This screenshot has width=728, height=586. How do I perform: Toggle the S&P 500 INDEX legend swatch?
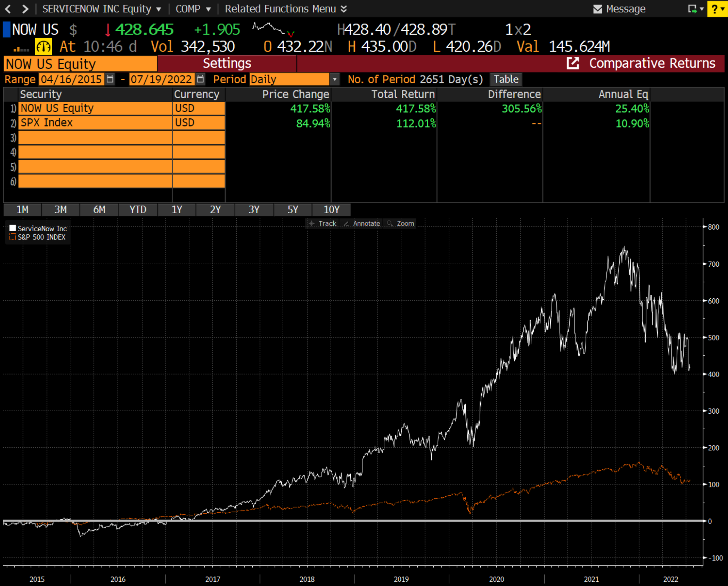pyautogui.click(x=12, y=237)
